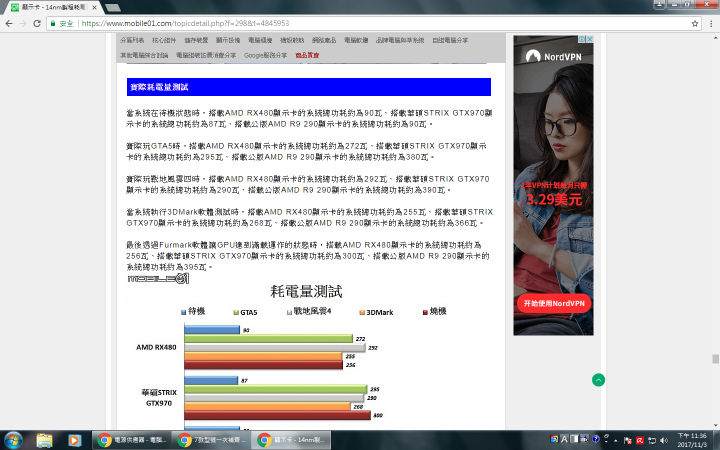Switch to the 7款型號 Chrome taskbar window
720x450 pixels.
pos(212,440)
